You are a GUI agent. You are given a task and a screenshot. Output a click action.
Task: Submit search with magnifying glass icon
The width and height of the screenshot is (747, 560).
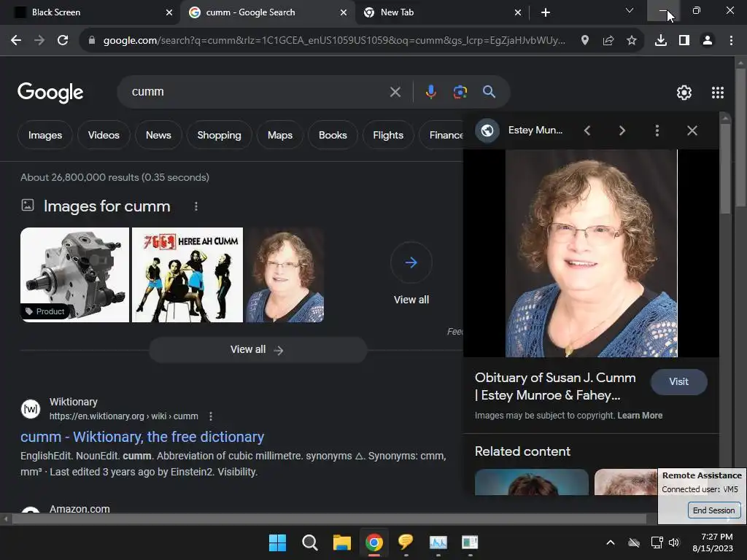click(489, 91)
